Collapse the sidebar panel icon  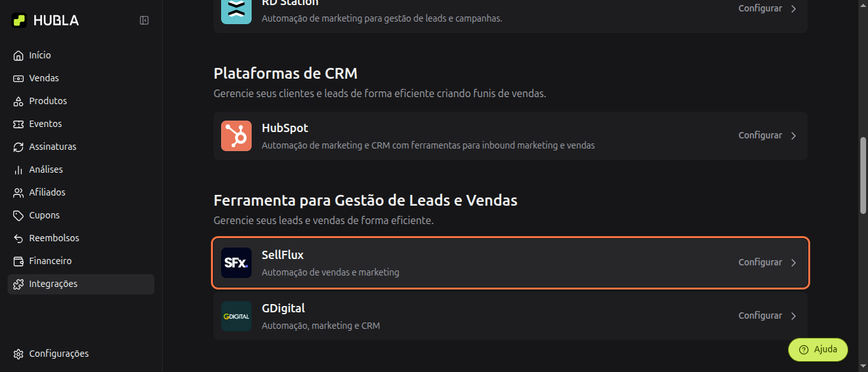(x=144, y=20)
